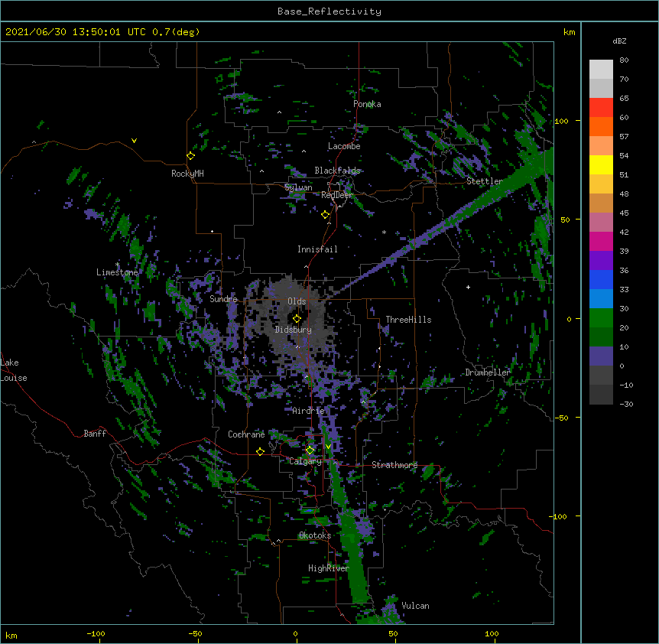Click the Banff label
This screenshot has width=659, height=644.
tap(95, 434)
